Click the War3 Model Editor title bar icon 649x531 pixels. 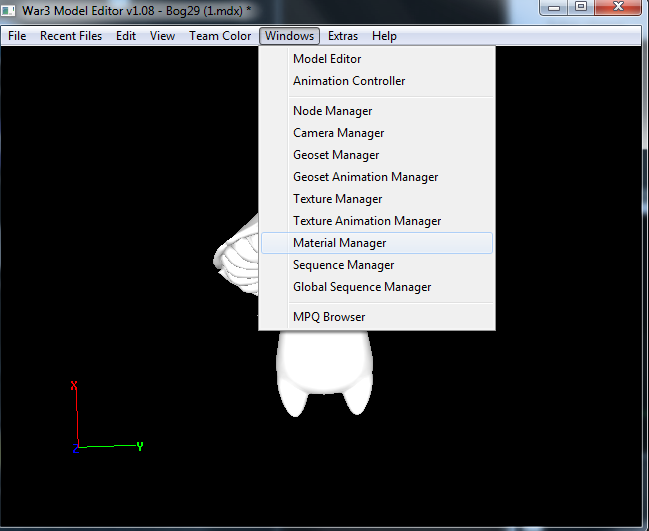pos(8,10)
